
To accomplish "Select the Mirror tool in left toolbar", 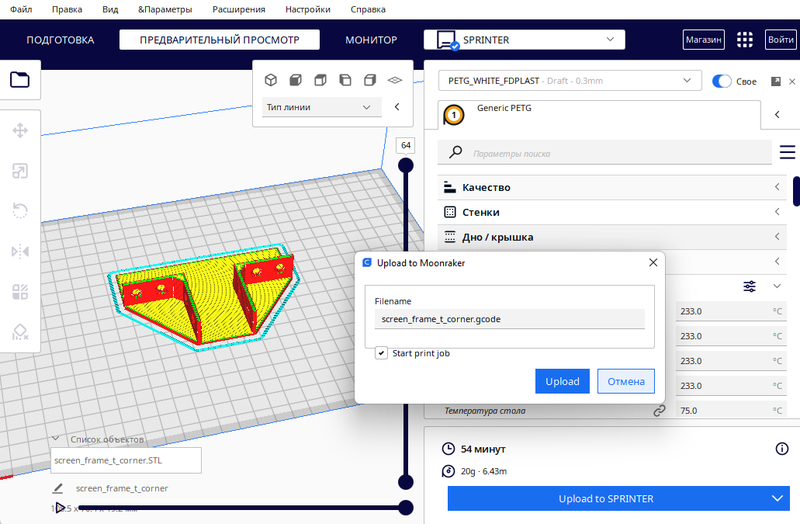I will 20,251.
